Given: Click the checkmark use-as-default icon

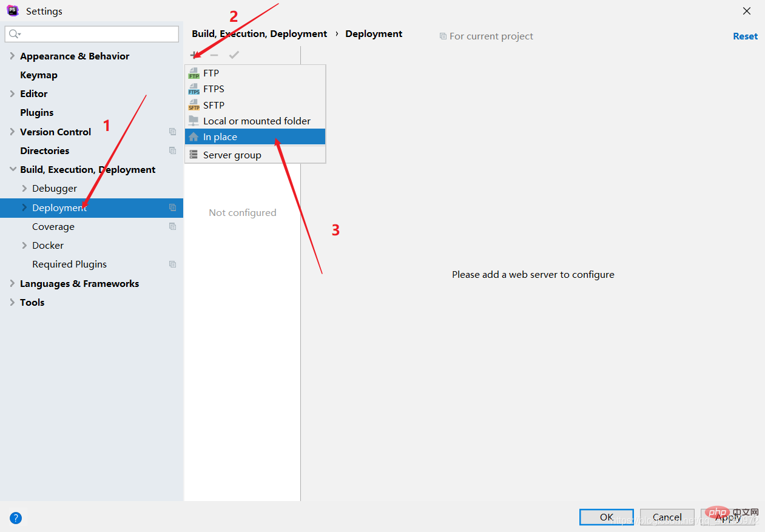Looking at the screenshot, I should point(234,55).
